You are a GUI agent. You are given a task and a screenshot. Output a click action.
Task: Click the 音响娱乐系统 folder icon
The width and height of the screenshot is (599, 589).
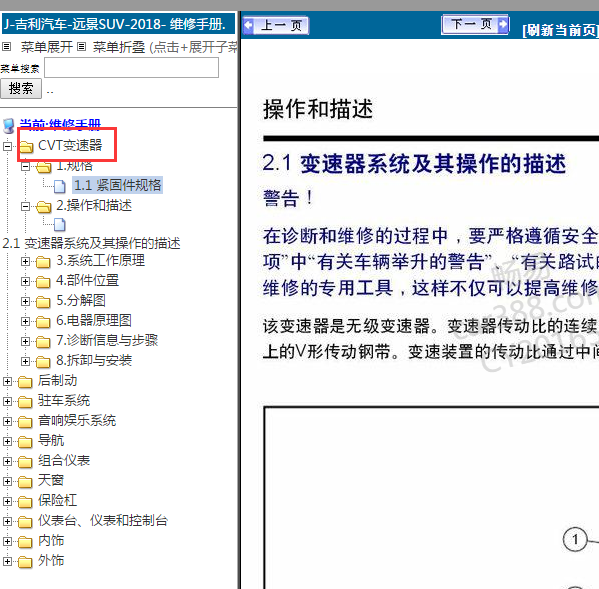click(x=25, y=422)
